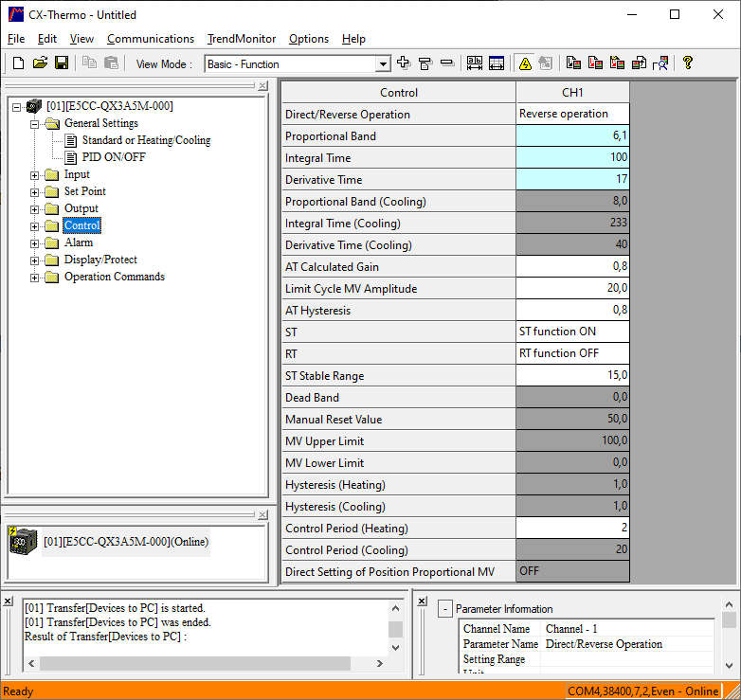This screenshot has width=741, height=700.
Task: Create a new file from the toolbar
Action: tap(18, 63)
